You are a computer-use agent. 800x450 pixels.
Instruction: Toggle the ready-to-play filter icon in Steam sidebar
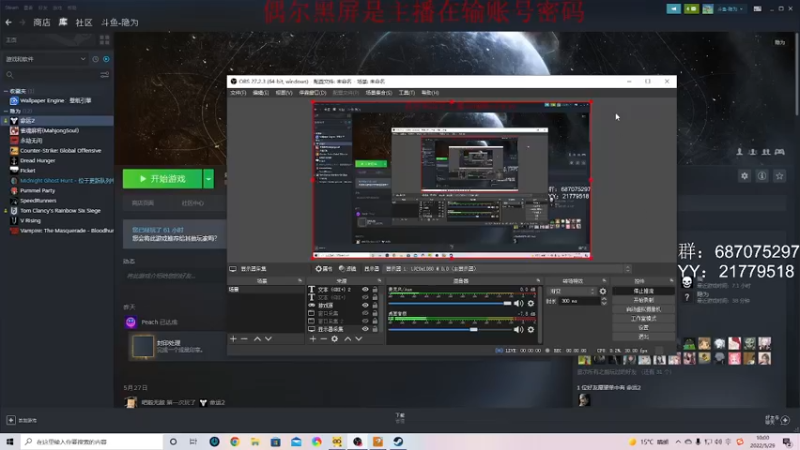coord(106,59)
